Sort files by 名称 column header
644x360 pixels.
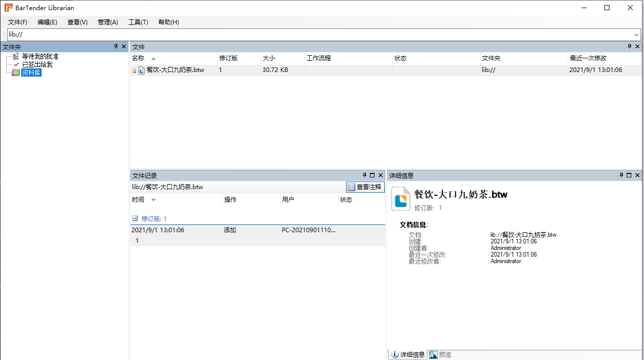[x=138, y=58]
